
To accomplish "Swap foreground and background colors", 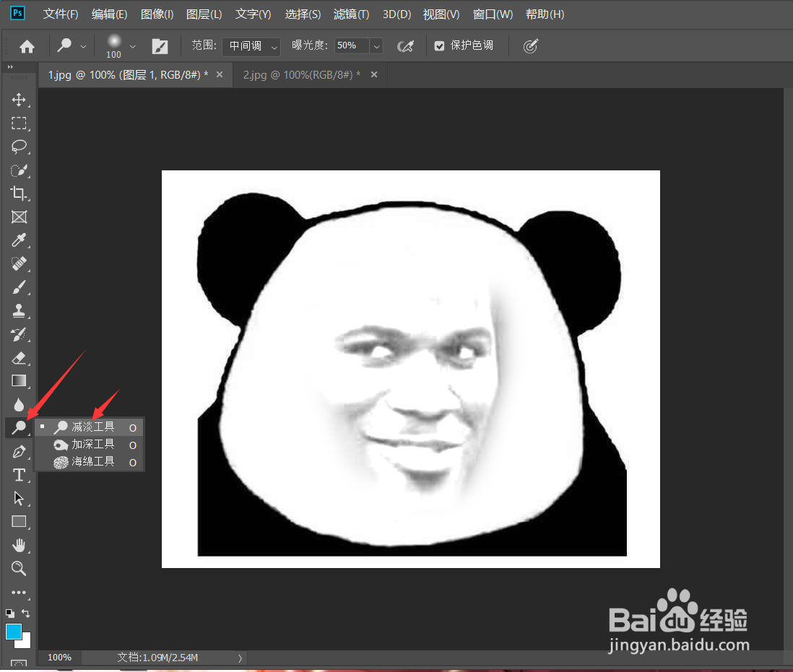I will click(26, 614).
